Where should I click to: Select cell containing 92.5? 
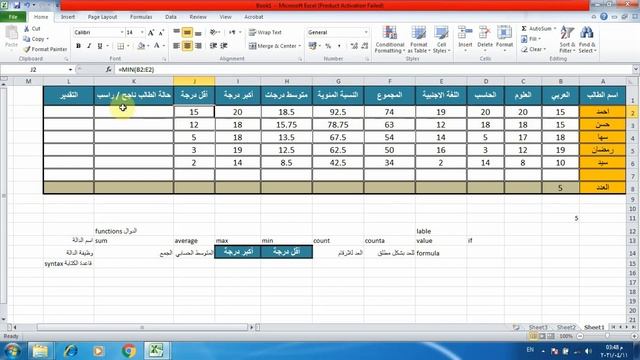pos(338,112)
